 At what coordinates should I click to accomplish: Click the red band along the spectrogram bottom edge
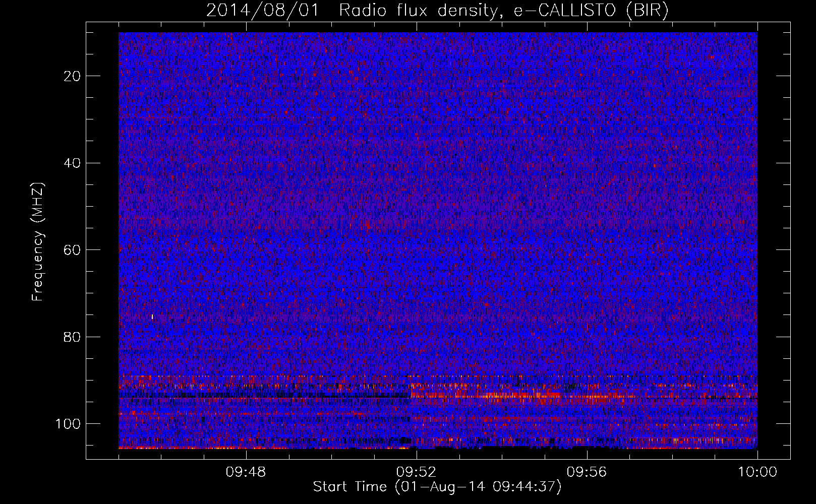[262, 448]
